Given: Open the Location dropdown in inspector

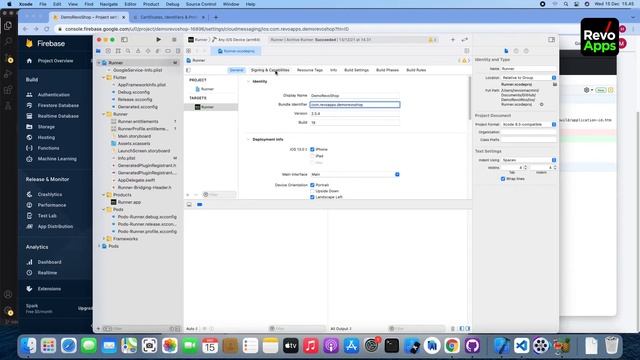Looking at the screenshot, I should pos(529,78).
